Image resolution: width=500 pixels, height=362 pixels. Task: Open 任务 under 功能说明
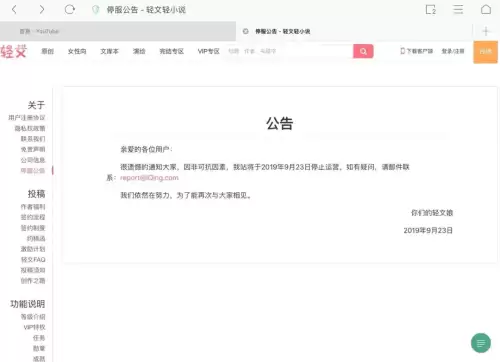coord(39,338)
